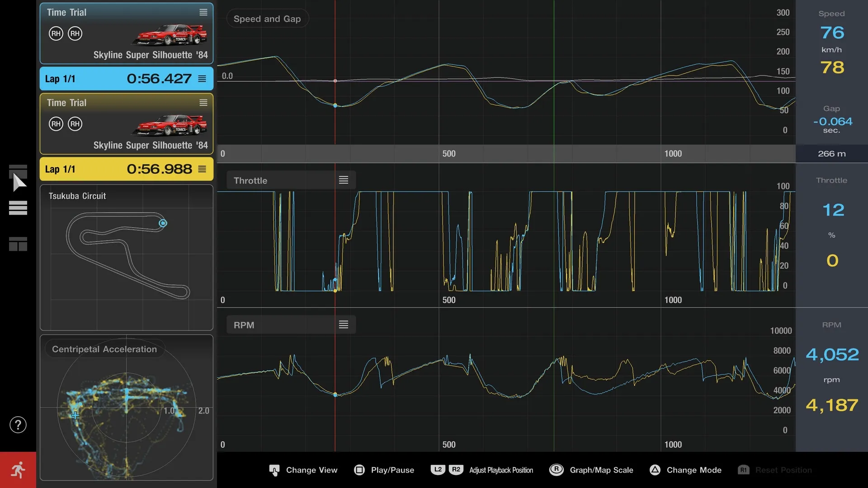Select the blue Lap 1/1 0:56.427 row
Image resolution: width=868 pixels, height=488 pixels.
(126, 79)
